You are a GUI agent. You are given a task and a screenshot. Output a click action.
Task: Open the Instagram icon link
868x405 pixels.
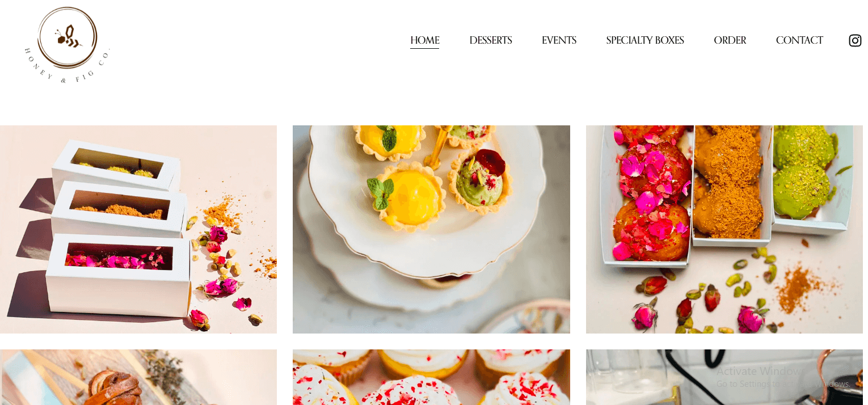(x=855, y=40)
